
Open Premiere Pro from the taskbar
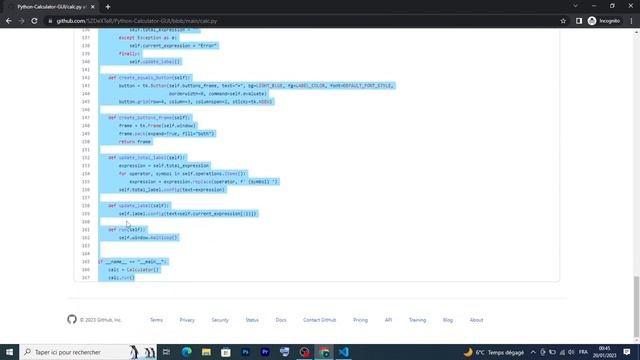pos(265,352)
